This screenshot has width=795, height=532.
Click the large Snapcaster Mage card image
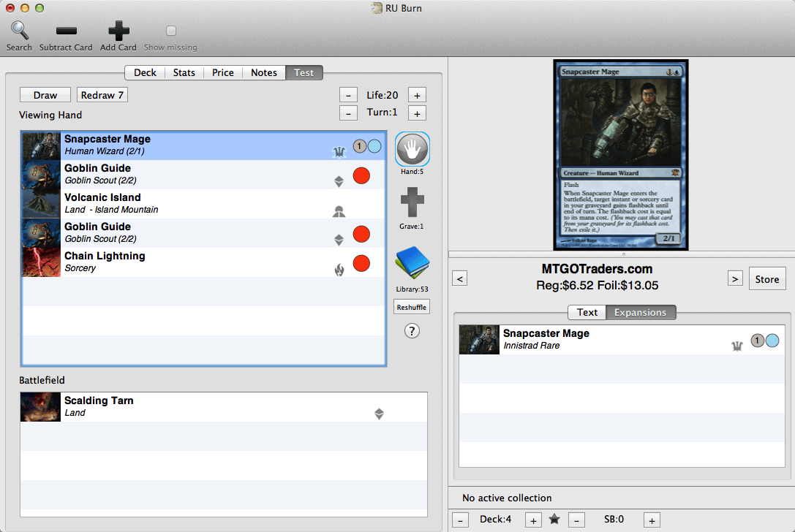[621, 155]
